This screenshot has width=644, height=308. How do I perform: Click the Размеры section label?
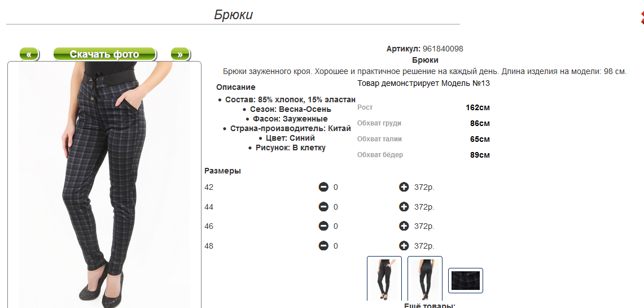pos(222,171)
